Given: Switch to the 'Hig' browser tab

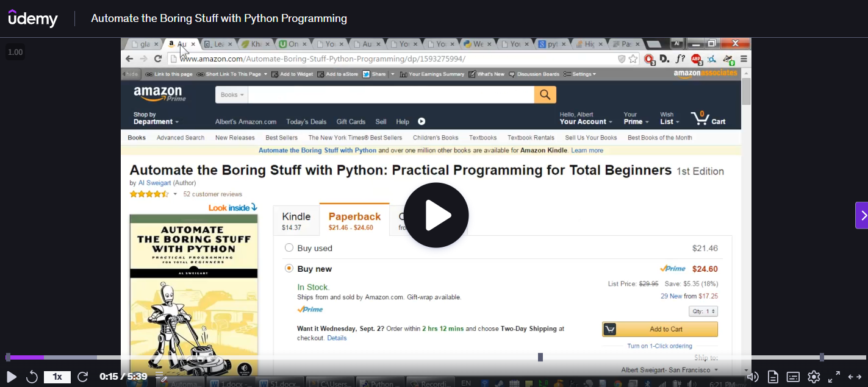Looking at the screenshot, I should click(x=589, y=44).
